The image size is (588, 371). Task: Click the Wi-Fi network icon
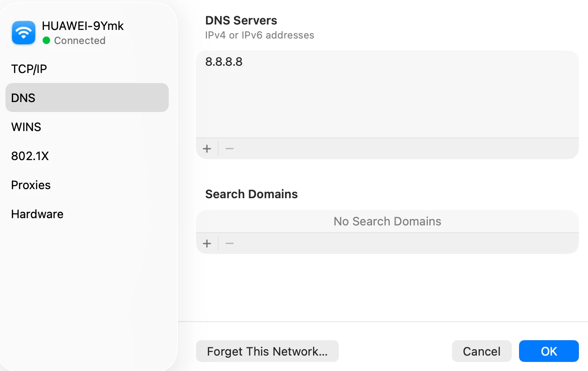pyautogui.click(x=24, y=33)
